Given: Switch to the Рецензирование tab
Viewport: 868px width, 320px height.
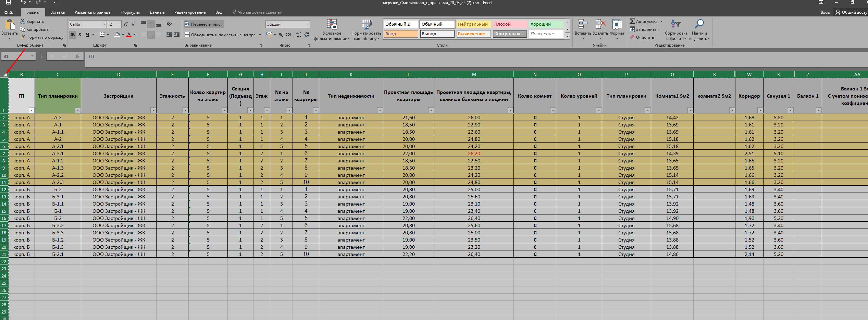Looking at the screenshot, I should click(190, 12).
